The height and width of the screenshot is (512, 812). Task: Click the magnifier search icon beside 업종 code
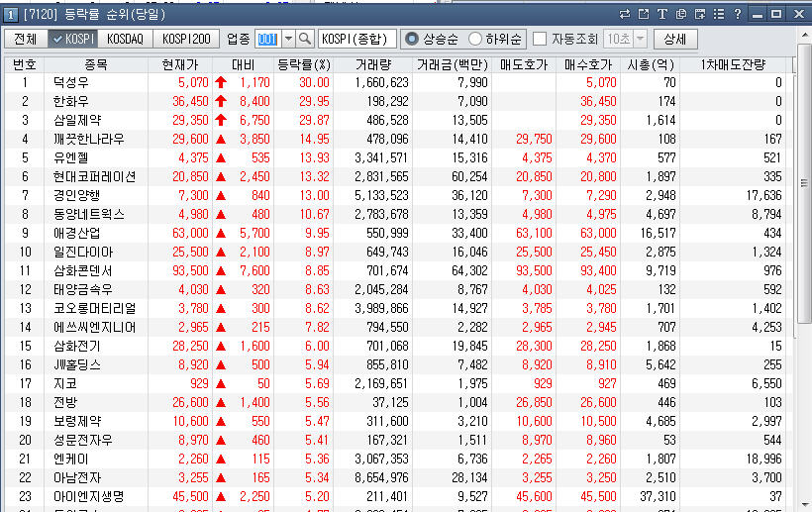pyautogui.click(x=305, y=39)
